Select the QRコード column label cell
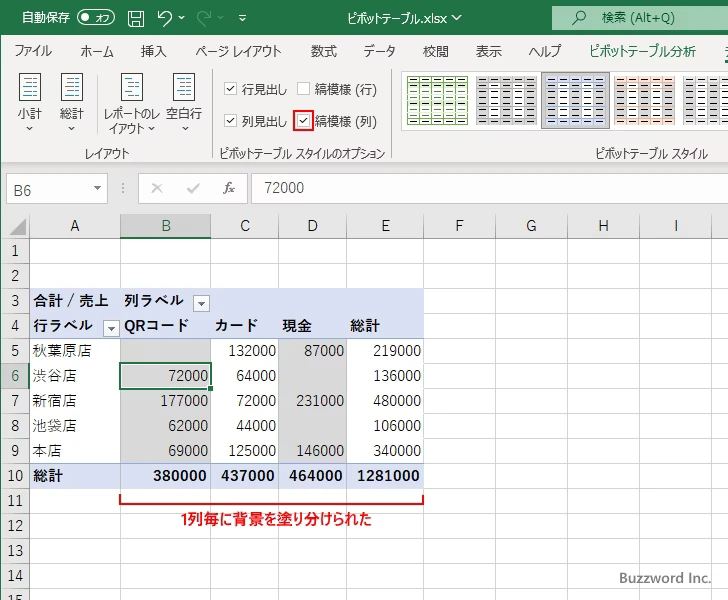The height and width of the screenshot is (600, 728). pyautogui.click(x=166, y=326)
